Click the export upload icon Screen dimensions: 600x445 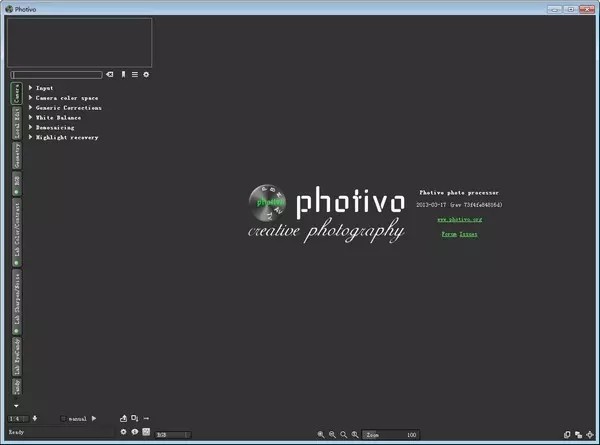[x=123, y=419]
